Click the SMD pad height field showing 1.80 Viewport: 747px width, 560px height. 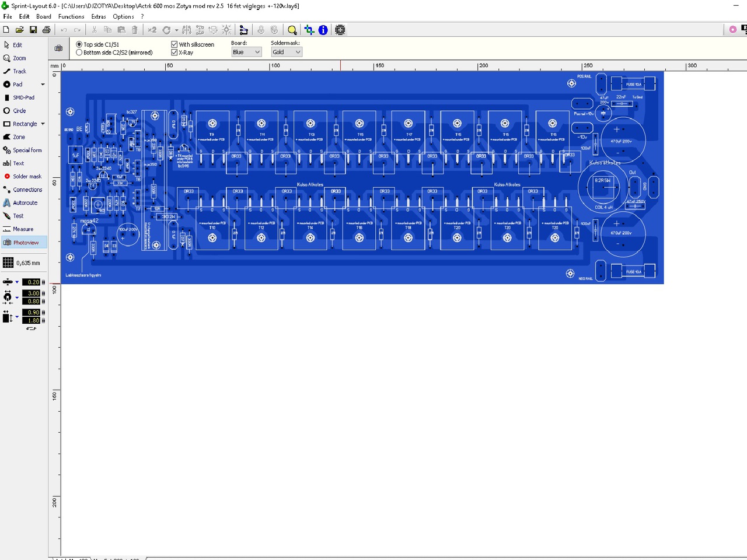[31, 321]
